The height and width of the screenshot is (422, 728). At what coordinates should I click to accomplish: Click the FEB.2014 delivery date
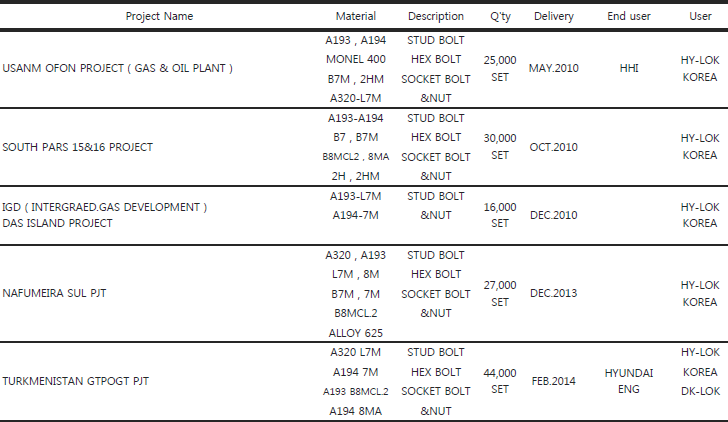pyautogui.click(x=553, y=381)
